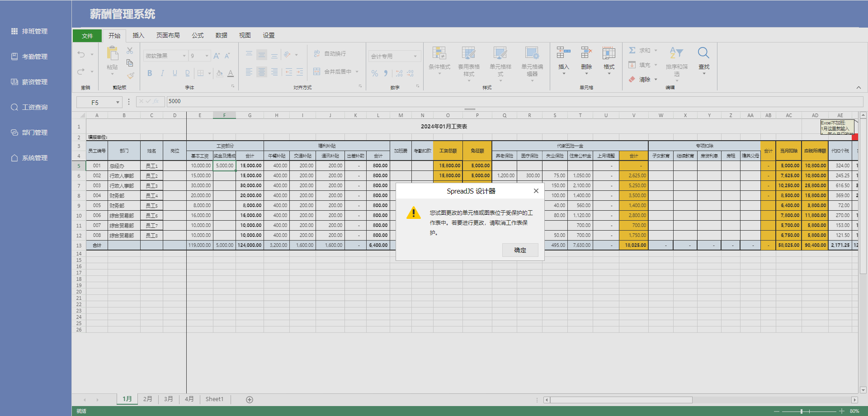Screen dimensions: 868x416
Task: Toggle align text left
Action: click(x=249, y=72)
